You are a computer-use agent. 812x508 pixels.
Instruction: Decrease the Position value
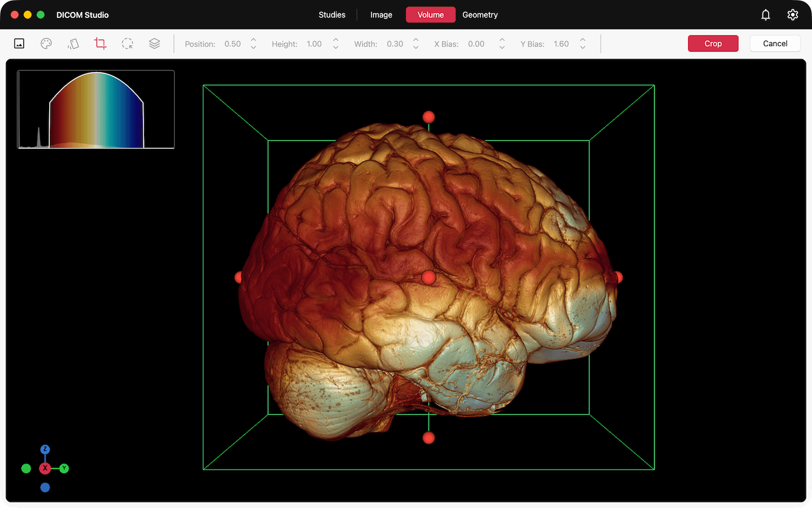point(253,48)
